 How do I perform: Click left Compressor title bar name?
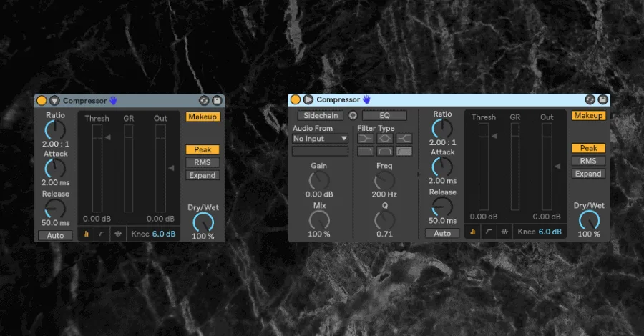tap(84, 101)
